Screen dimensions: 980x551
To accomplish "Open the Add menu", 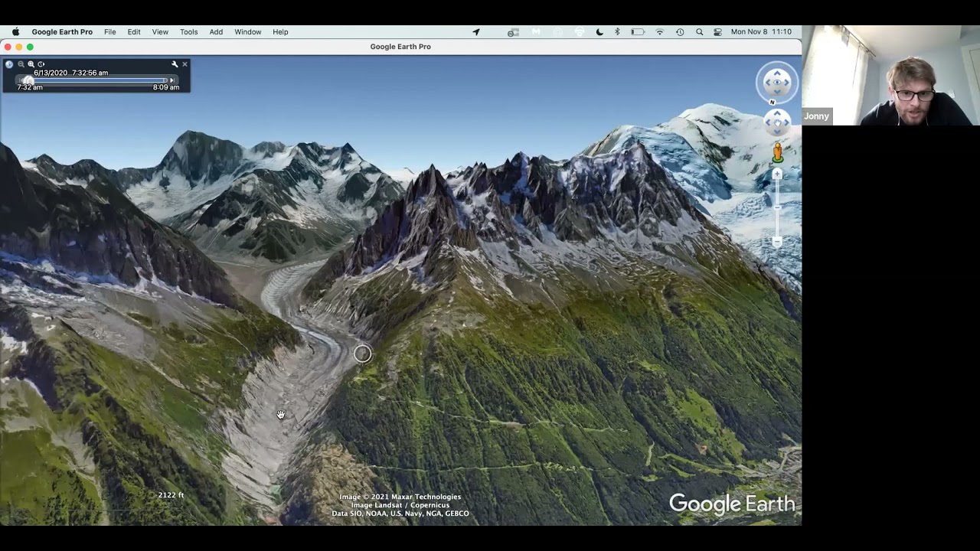I will tap(216, 32).
